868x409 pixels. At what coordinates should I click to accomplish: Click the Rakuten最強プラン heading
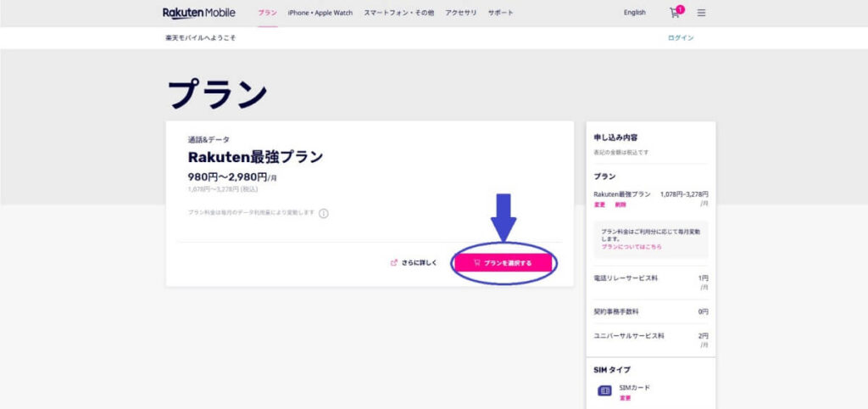click(x=255, y=157)
